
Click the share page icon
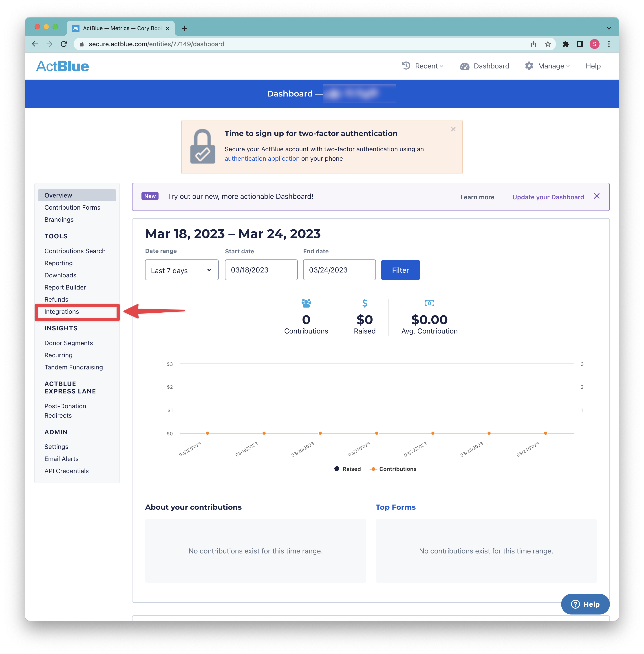click(533, 44)
